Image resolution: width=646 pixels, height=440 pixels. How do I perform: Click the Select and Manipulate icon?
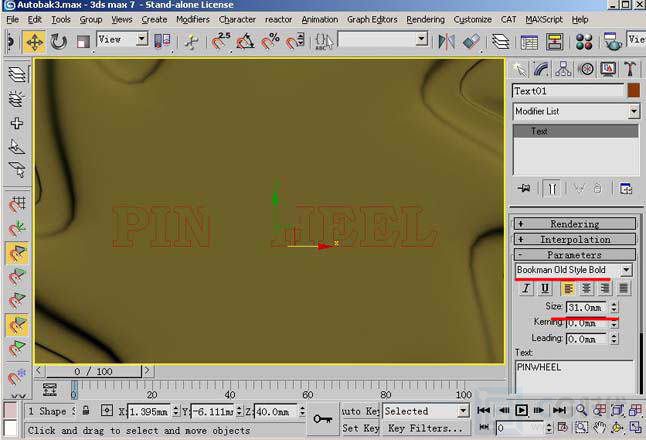(191, 42)
